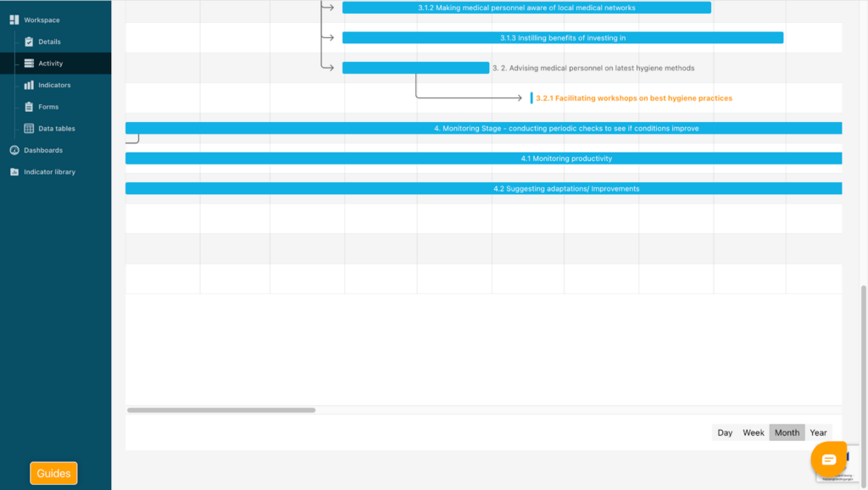Image resolution: width=868 pixels, height=490 pixels.
Task: Click the 3.2.1 Facilitating workshops milestone label
Action: [633, 98]
